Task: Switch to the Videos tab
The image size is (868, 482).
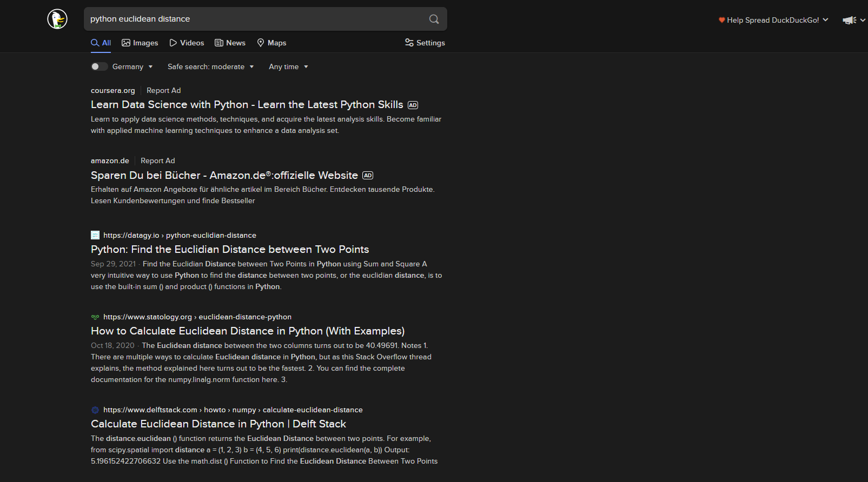Action: tap(187, 43)
